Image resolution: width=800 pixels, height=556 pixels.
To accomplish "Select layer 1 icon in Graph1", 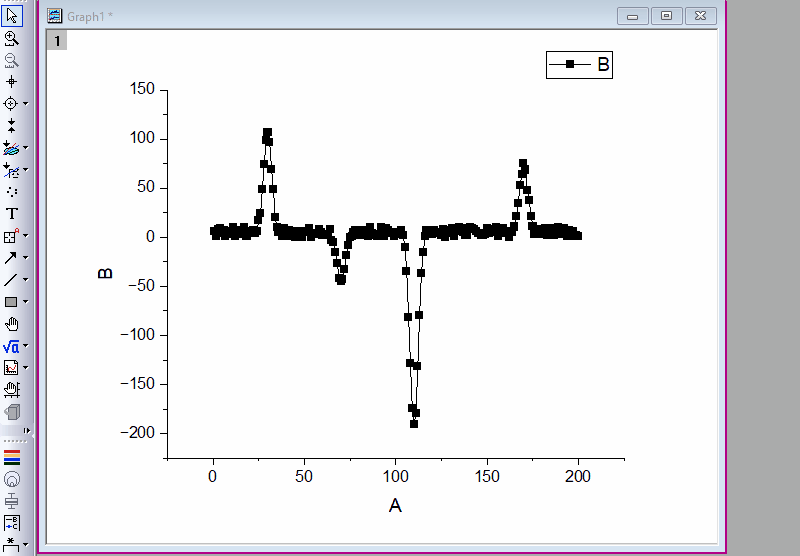I will [x=57, y=40].
